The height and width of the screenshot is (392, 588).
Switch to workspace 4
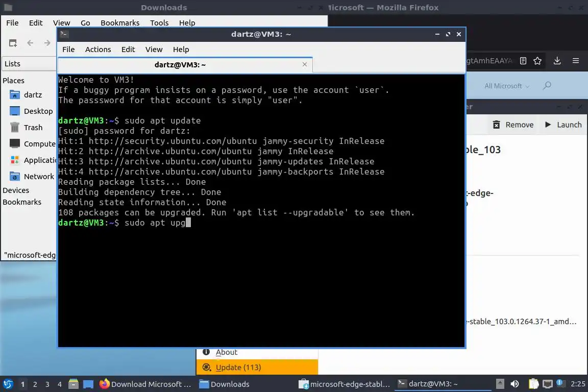coord(60,384)
